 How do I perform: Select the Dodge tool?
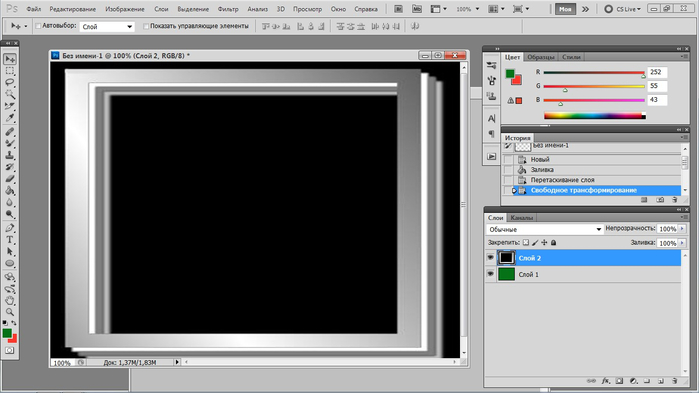[x=10, y=214]
